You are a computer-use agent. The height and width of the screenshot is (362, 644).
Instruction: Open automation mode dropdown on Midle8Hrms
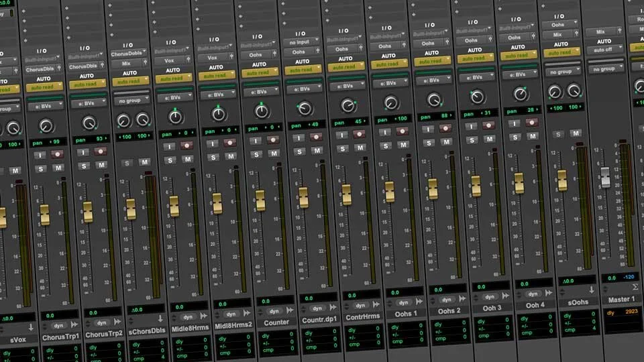[x=173, y=78]
